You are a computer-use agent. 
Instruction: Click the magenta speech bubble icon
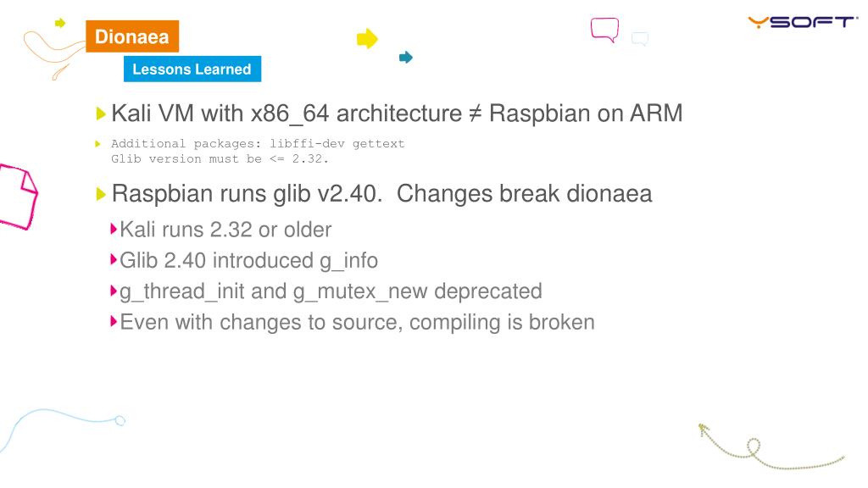point(604,30)
